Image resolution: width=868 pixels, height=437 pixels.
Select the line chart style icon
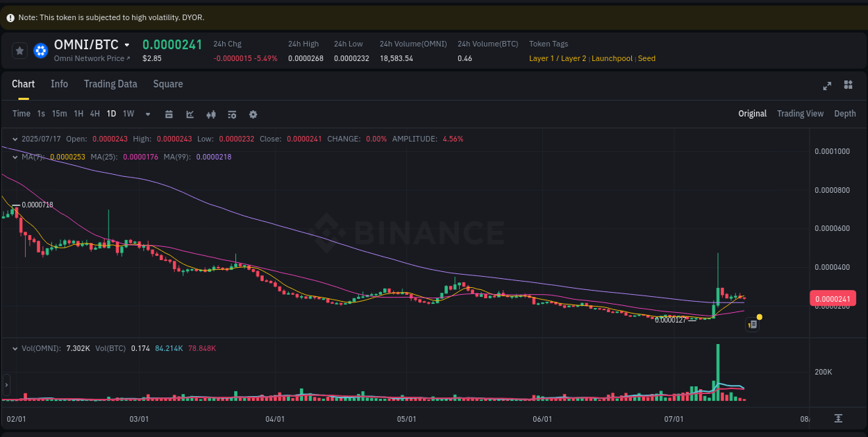[190, 114]
